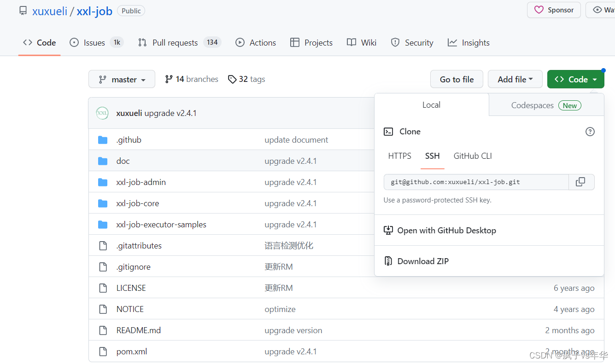Click the repository book icon beside xuxueli

click(x=23, y=11)
